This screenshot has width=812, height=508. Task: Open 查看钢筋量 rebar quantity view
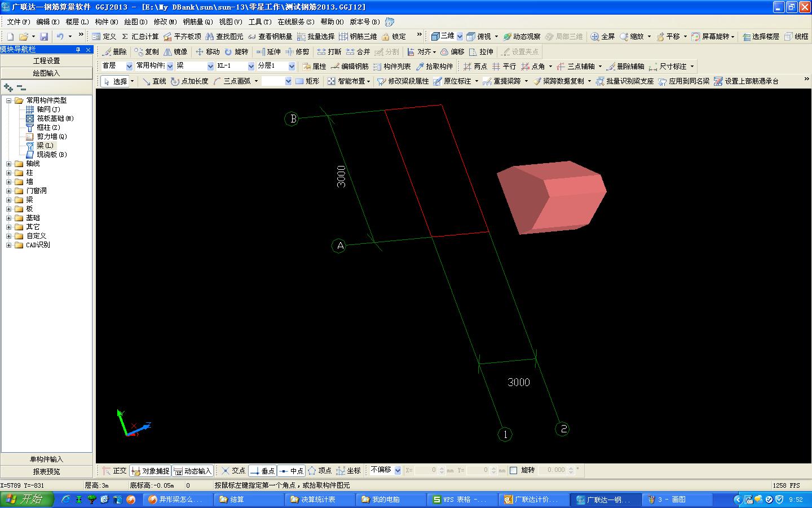(270, 36)
